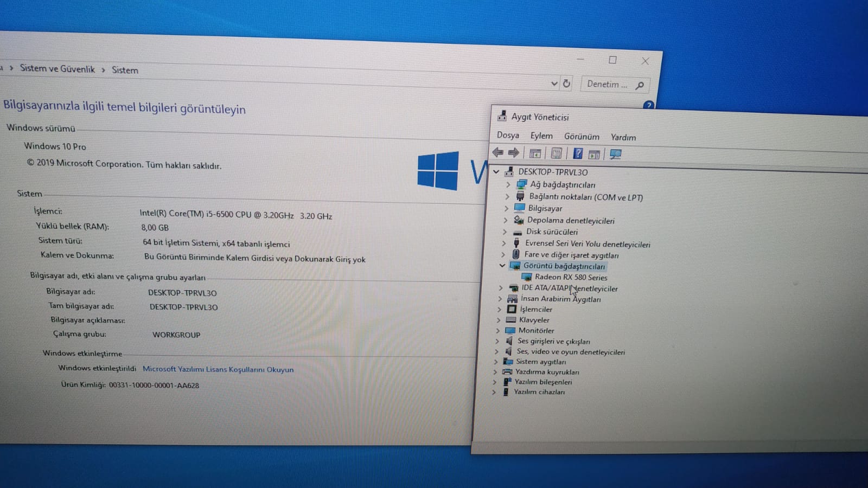This screenshot has height=488, width=868.
Task: Open the address bar history dropdown arrow
Action: pyautogui.click(x=554, y=84)
